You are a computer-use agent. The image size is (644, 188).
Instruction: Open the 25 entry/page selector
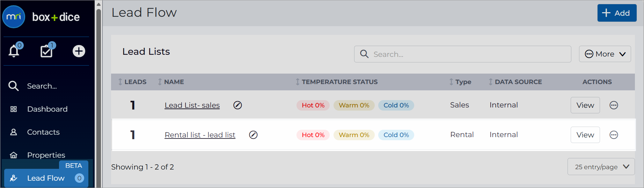[601, 167]
